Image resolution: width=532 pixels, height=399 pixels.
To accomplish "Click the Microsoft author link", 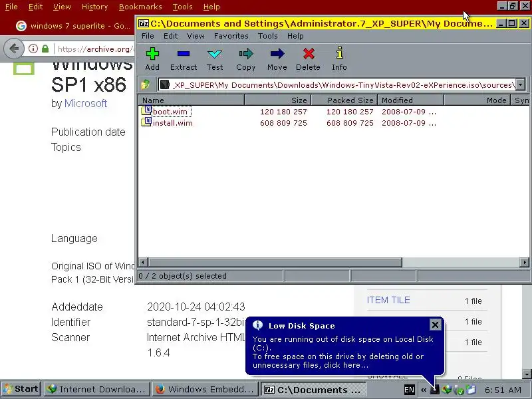I will (86, 103).
